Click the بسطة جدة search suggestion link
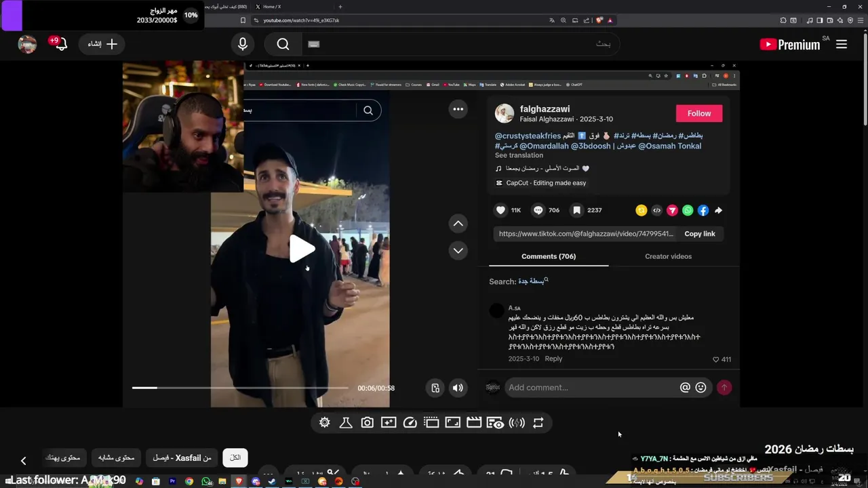Image resolution: width=868 pixels, height=488 pixels. pos(533,281)
